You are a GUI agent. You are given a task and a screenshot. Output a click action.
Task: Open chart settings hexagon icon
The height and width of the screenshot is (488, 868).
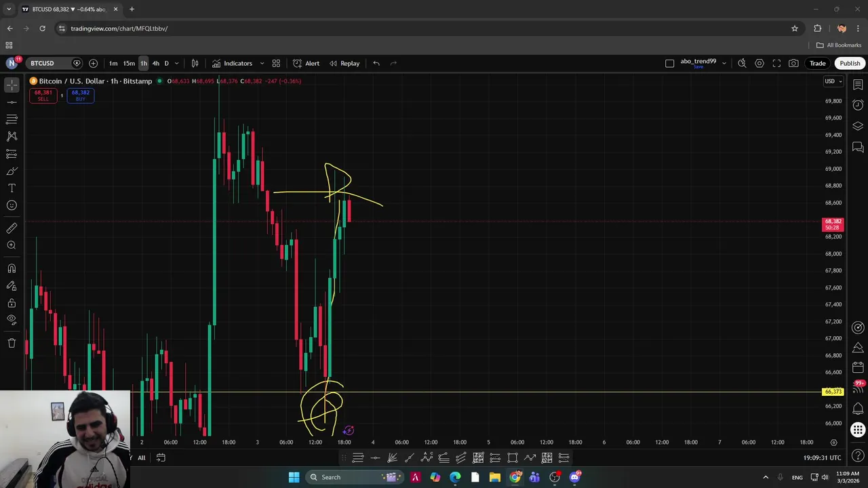(x=759, y=63)
